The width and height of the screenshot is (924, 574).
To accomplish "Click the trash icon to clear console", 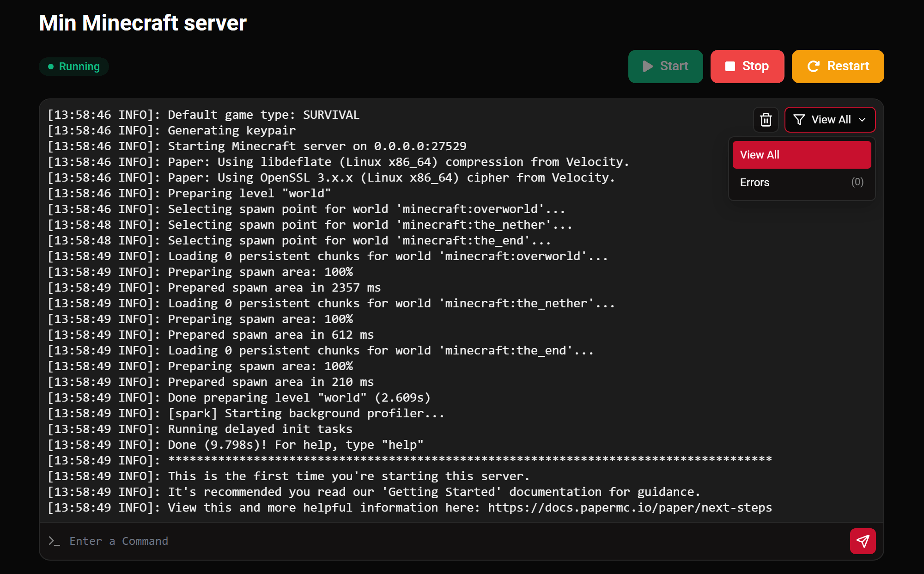I will [x=766, y=120].
